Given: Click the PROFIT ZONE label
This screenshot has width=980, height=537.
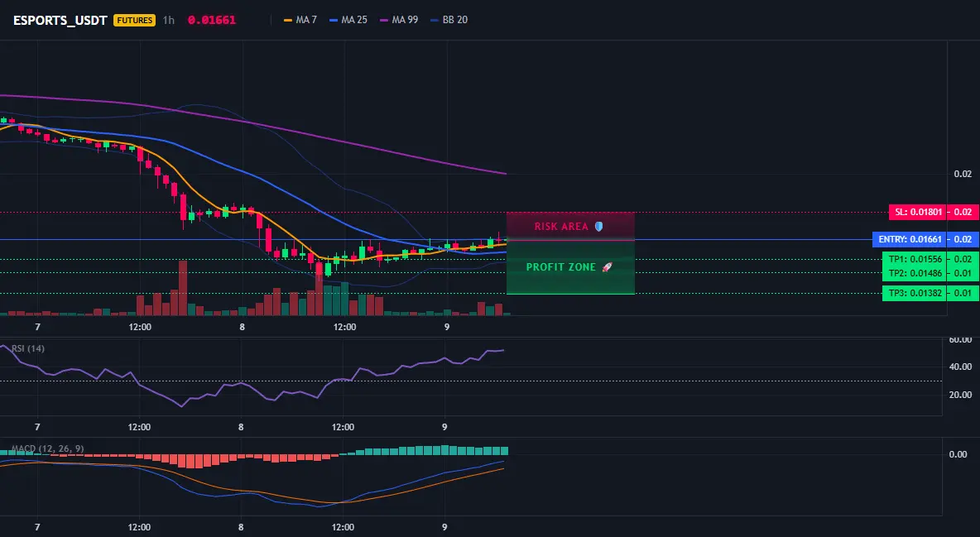Looking at the screenshot, I should 561,267.
